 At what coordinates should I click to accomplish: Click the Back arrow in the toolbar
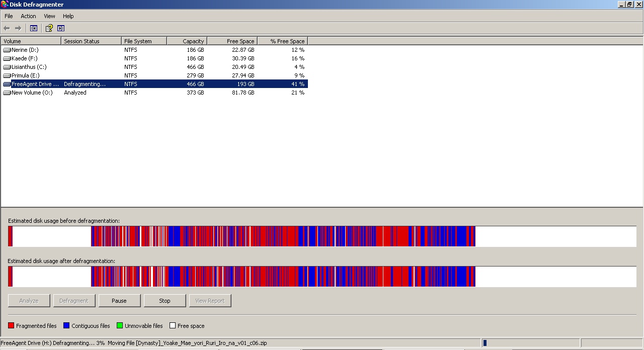[x=7, y=28]
